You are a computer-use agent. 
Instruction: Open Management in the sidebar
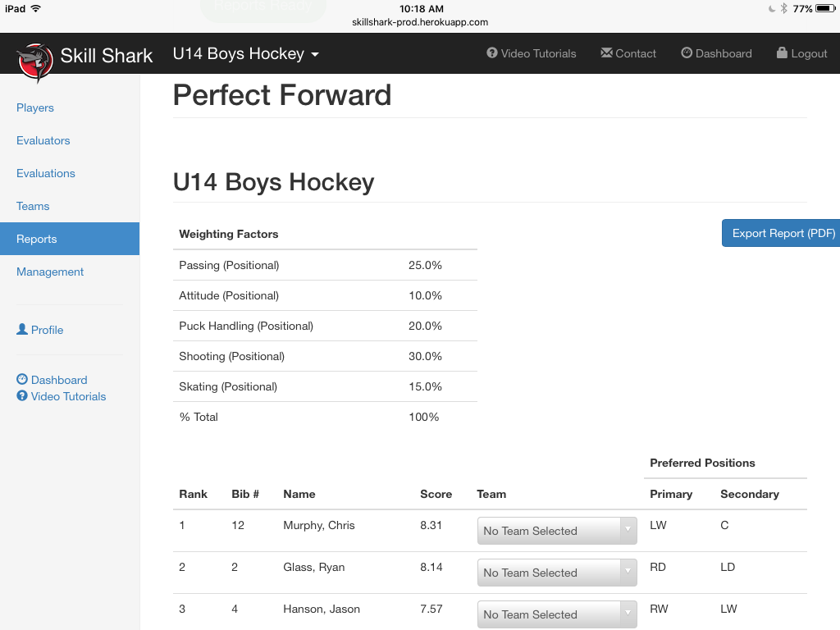coord(50,272)
